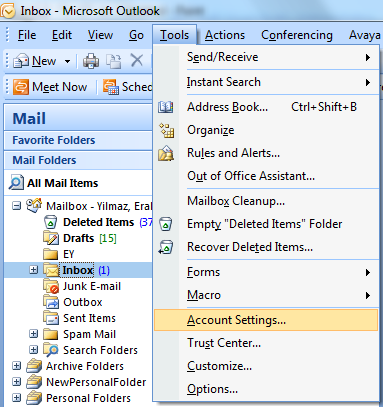
Task: Open the Macro submenu
Action: click(266, 295)
